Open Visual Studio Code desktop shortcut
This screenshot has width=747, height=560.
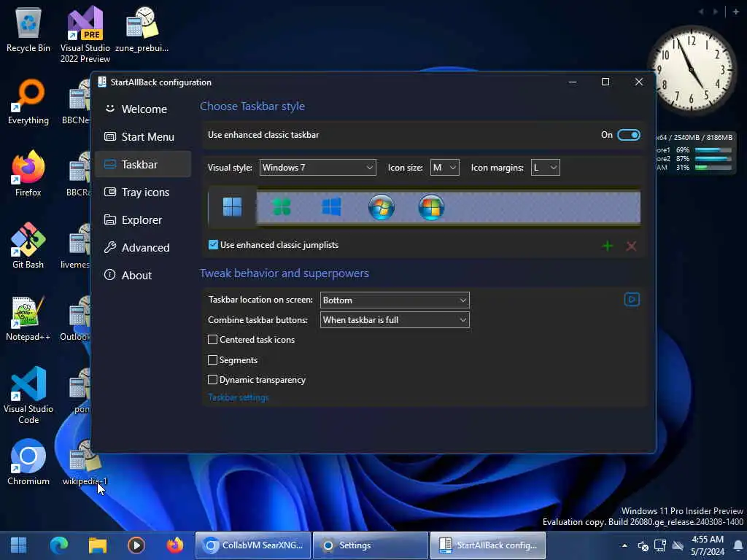[x=28, y=395]
